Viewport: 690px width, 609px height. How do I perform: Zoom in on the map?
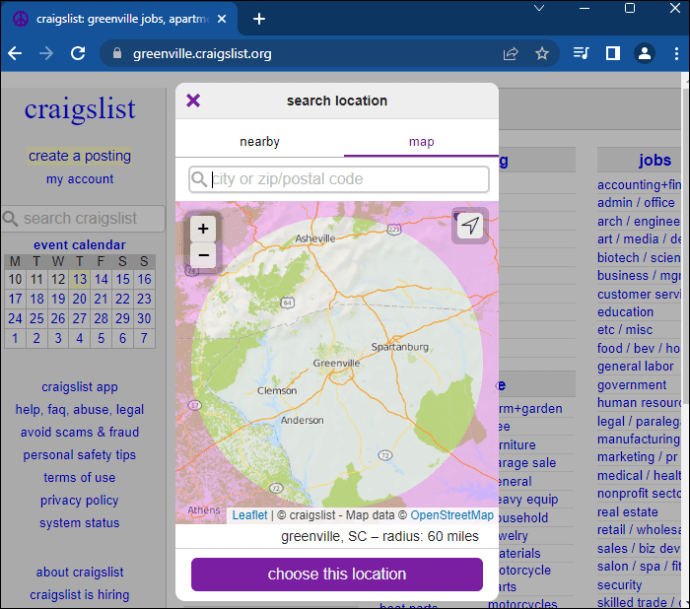[203, 228]
